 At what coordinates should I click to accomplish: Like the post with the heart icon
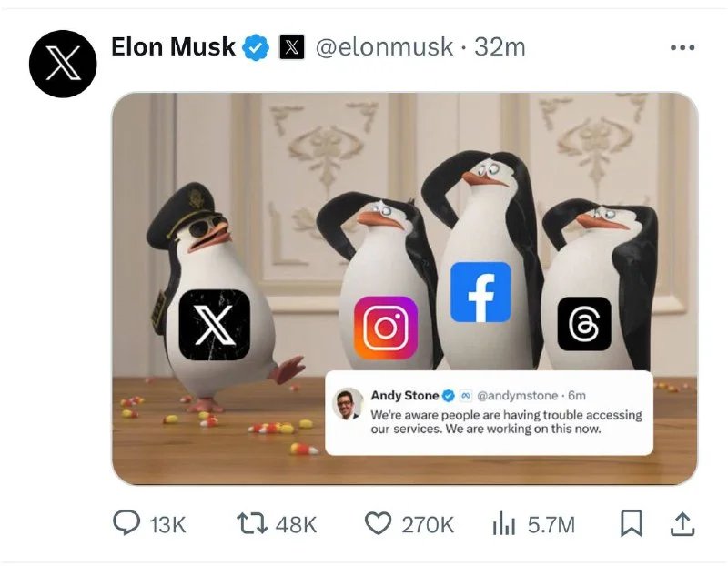[378, 523]
